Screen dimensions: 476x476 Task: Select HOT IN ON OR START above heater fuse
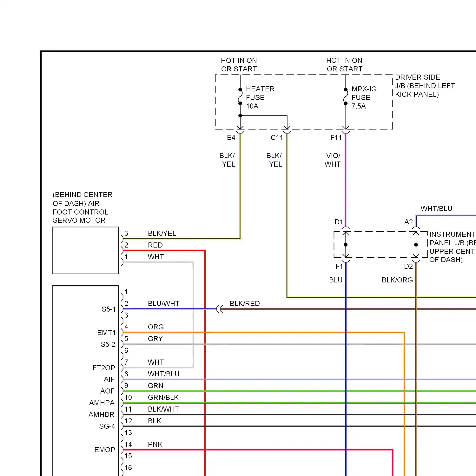[x=239, y=65]
